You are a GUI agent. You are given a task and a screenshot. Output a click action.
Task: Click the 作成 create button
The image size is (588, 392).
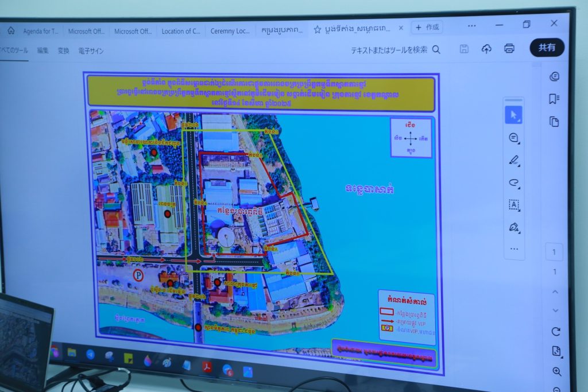(x=428, y=27)
